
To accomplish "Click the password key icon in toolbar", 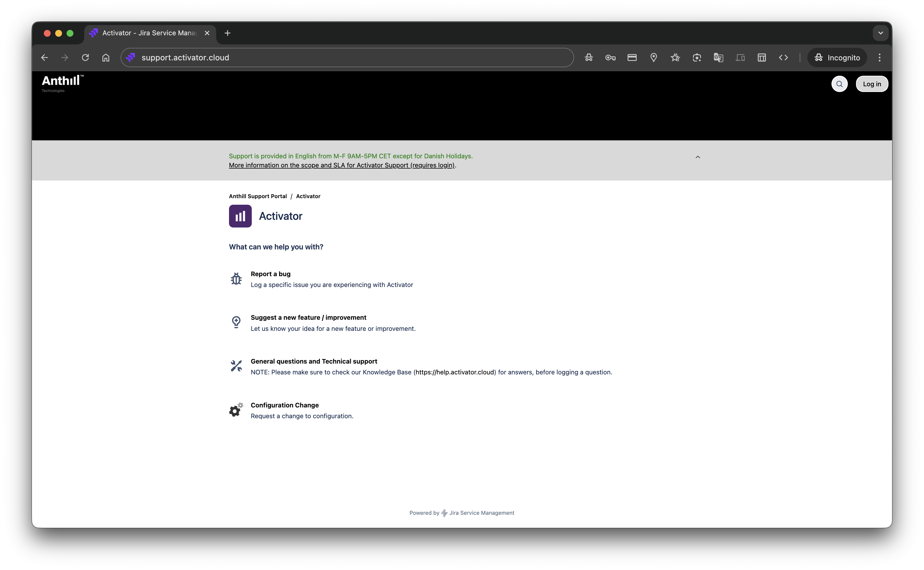I will (x=610, y=58).
